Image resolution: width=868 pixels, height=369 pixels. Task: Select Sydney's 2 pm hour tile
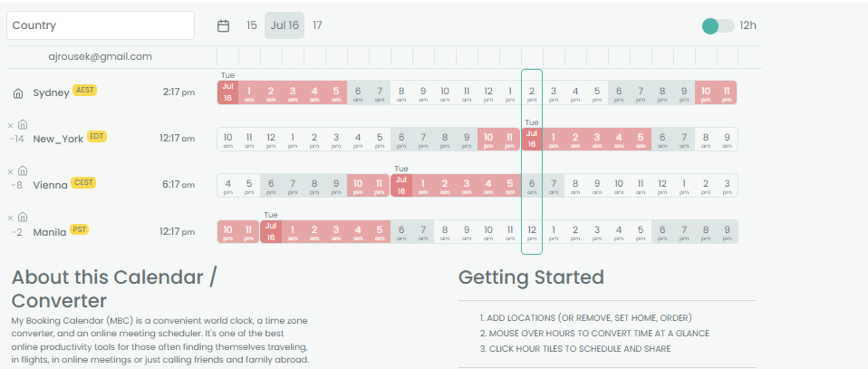pyautogui.click(x=532, y=92)
